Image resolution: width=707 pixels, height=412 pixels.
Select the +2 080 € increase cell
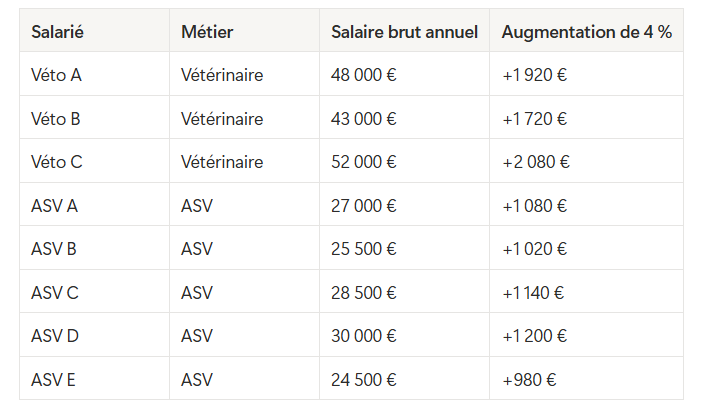tap(587, 161)
